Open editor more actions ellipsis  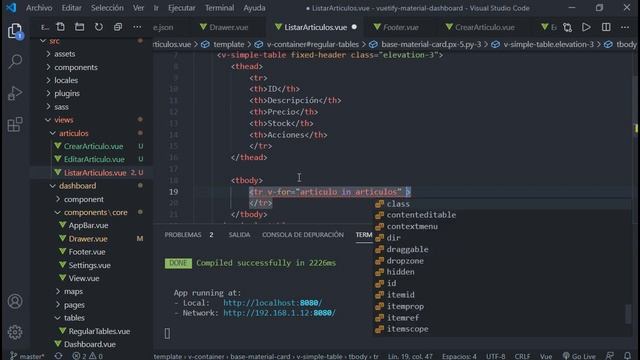(x=625, y=27)
